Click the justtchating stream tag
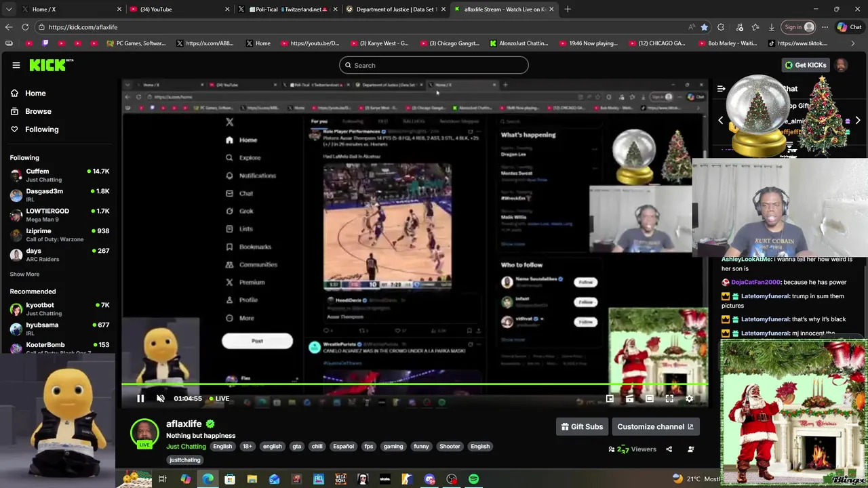868x488 pixels. coord(185,460)
